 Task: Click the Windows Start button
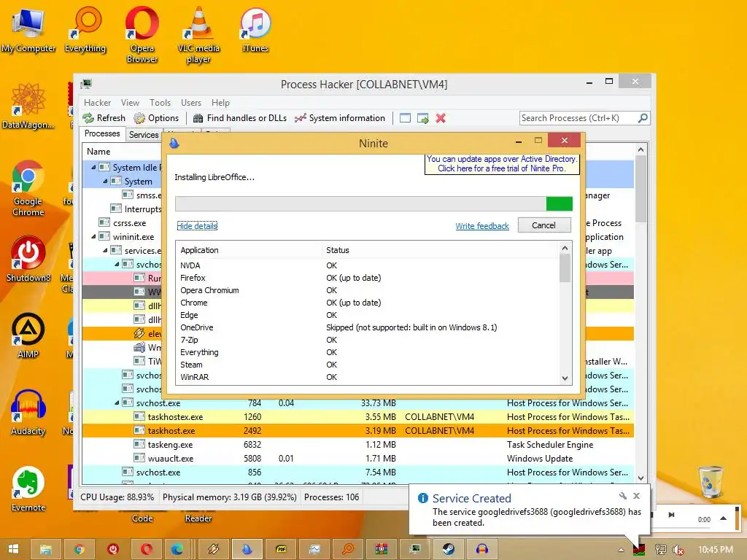pyautogui.click(x=13, y=549)
